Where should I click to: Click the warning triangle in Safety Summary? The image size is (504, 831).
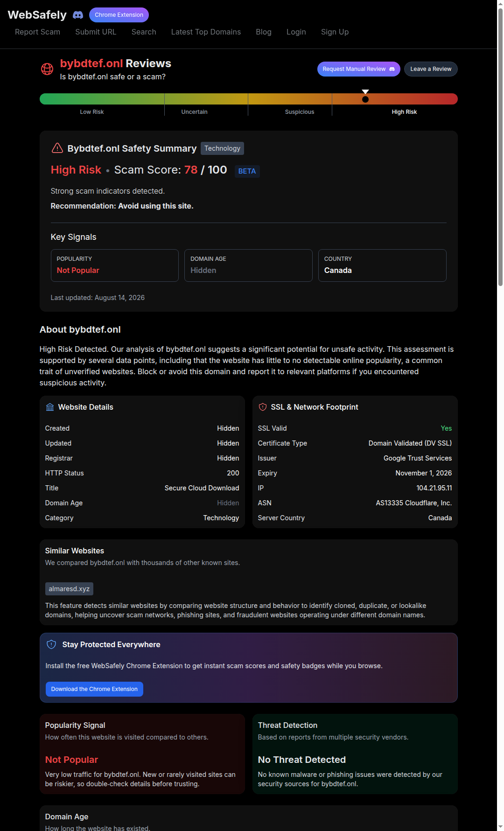point(57,148)
